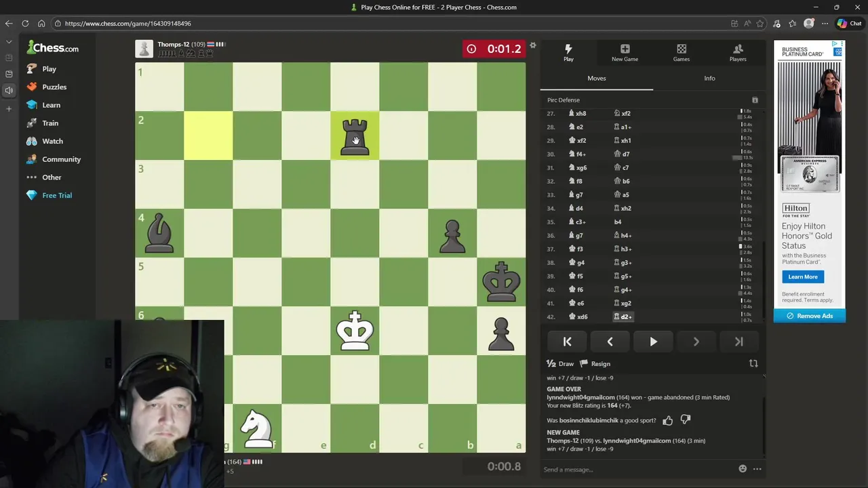Select the Moves subtab
The image size is (868, 488).
point(597,78)
